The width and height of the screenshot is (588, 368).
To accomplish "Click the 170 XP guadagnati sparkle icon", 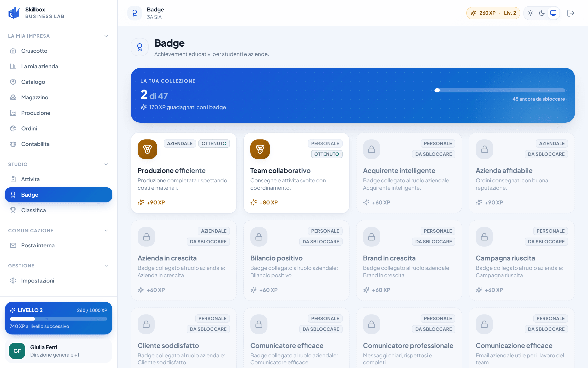I will tap(144, 107).
